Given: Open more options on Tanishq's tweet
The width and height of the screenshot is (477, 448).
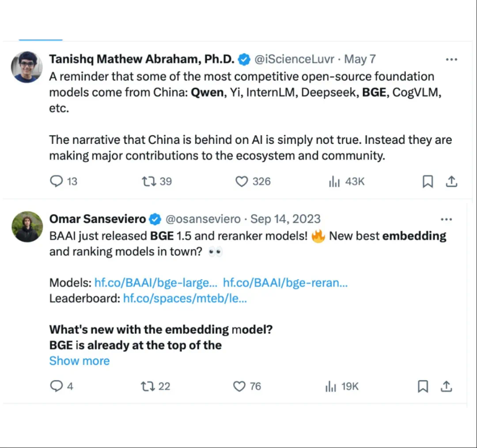Looking at the screenshot, I should (x=451, y=59).
